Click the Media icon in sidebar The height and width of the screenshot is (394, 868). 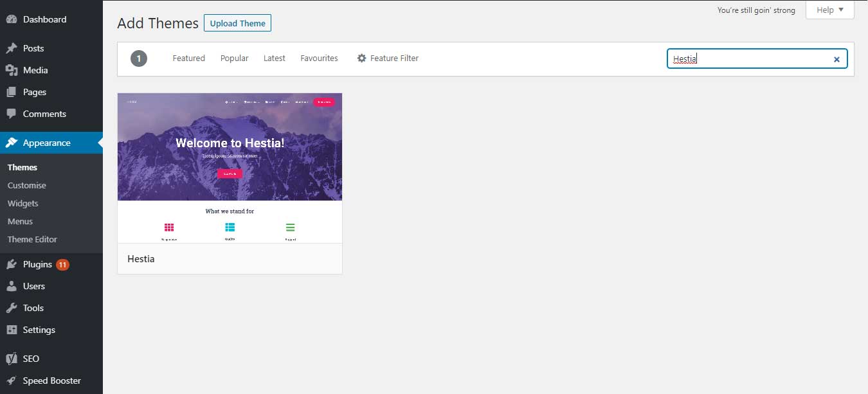(12, 70)
